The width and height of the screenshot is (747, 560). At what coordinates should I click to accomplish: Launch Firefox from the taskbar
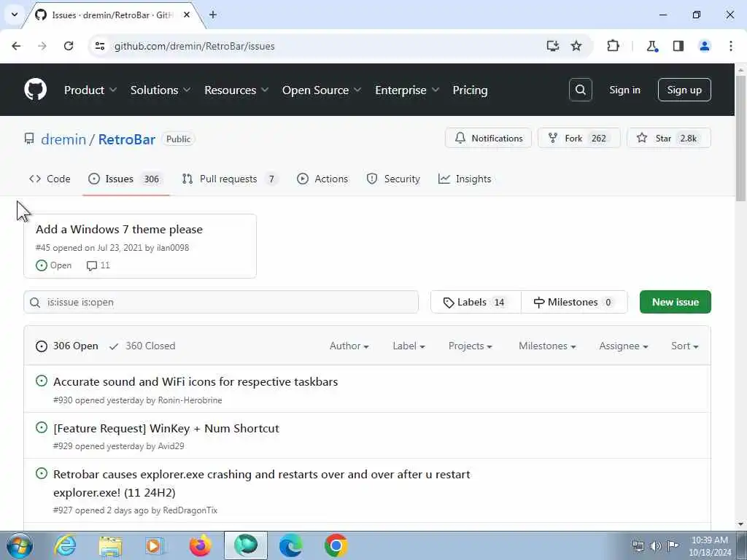pos(200,545)
